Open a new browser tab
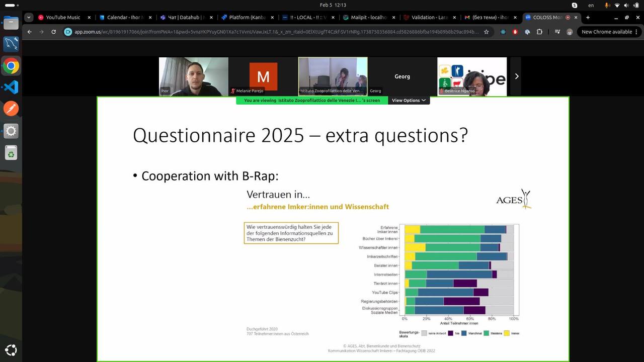This screenshot has width=644, height=362. tap(588, 17)
